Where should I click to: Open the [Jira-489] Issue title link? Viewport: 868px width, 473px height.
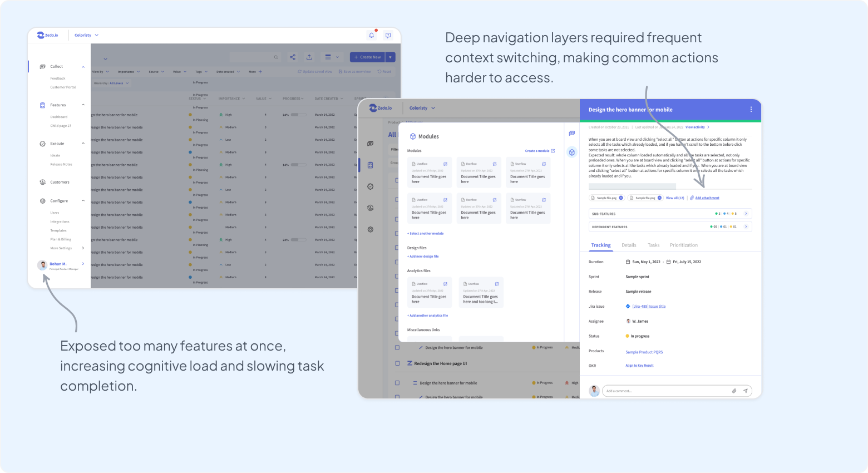pyautogui.click(x=649, y=307)
